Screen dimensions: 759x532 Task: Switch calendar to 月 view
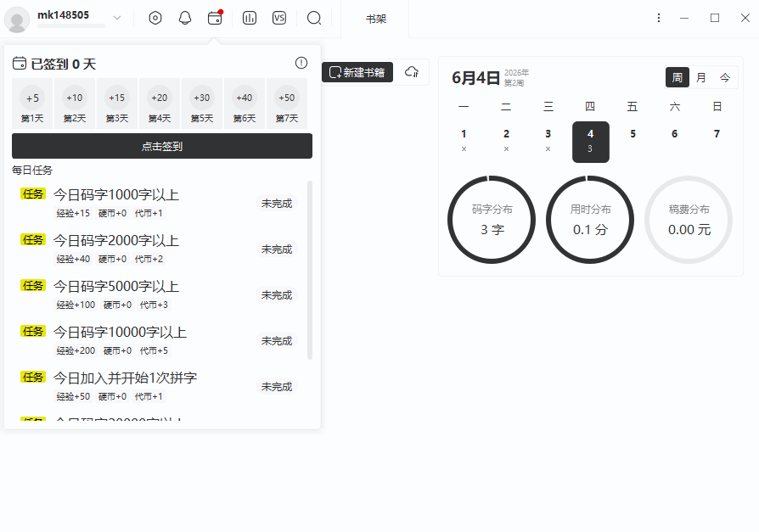coord(701,77)
